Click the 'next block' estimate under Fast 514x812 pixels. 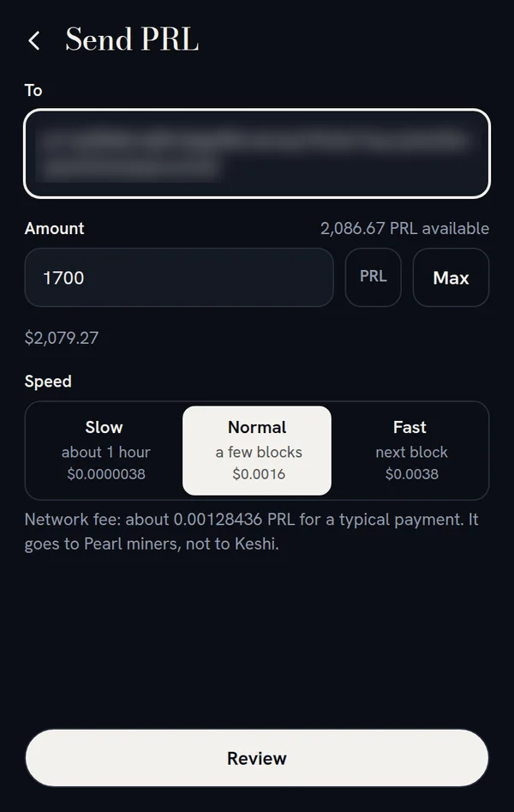pyautogui.click(x=411, y=452)
